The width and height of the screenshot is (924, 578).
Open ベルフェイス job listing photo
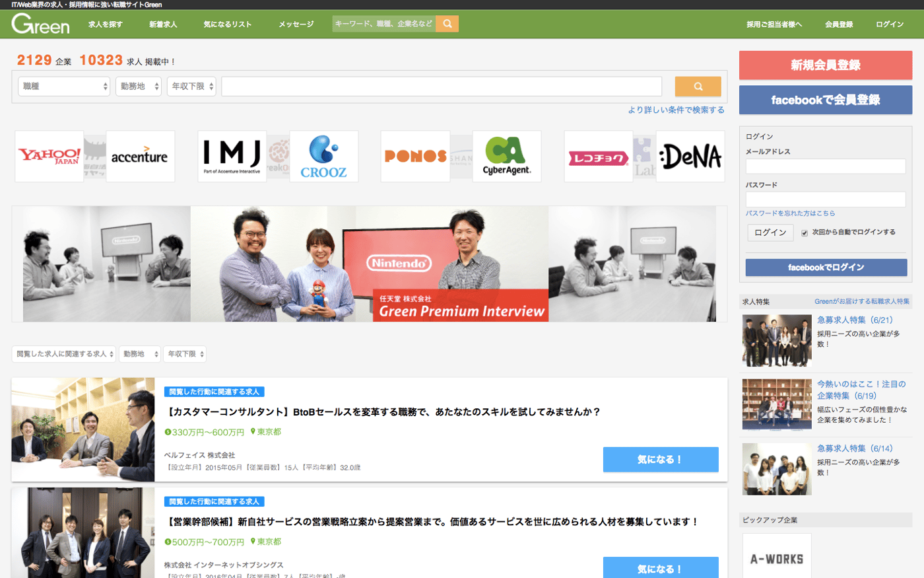(x=83, y=429)
